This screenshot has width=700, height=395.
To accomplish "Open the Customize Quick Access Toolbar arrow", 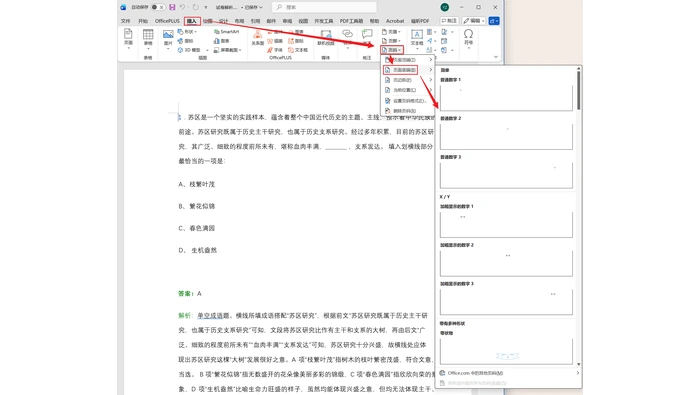I will [x=206, y=8].
